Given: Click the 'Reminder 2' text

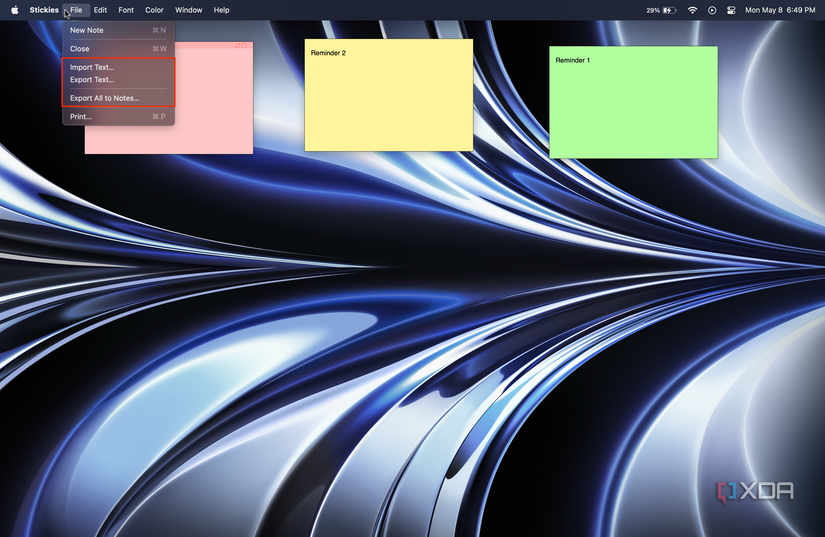Looking at the screenshot, I should click(x=328, y=53).
